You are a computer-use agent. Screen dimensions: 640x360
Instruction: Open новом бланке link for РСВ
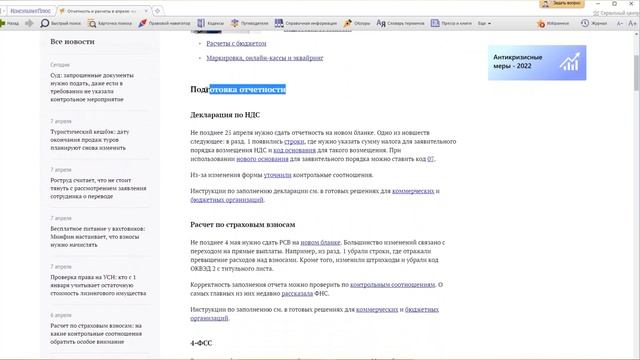tap(320, 242)
